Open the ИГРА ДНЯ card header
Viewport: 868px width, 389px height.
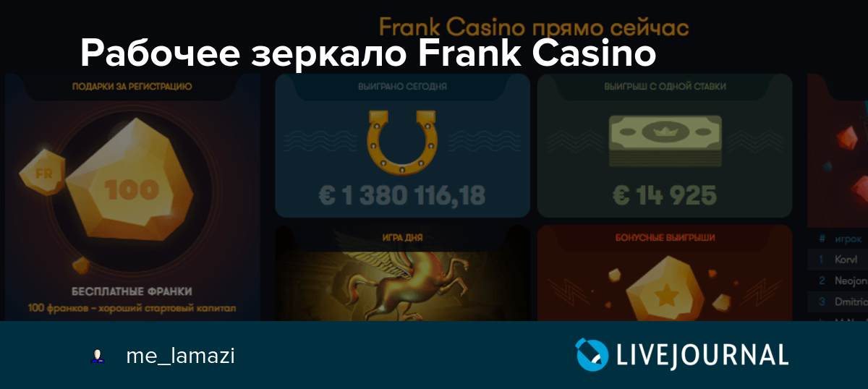(x=402, y=236)
